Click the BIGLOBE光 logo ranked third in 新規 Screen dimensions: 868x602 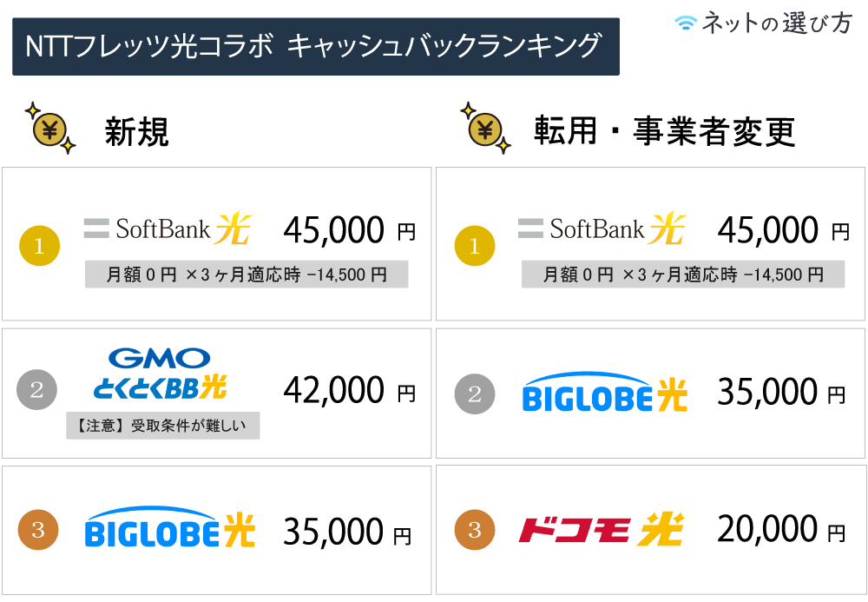click(x=170, y=526)
